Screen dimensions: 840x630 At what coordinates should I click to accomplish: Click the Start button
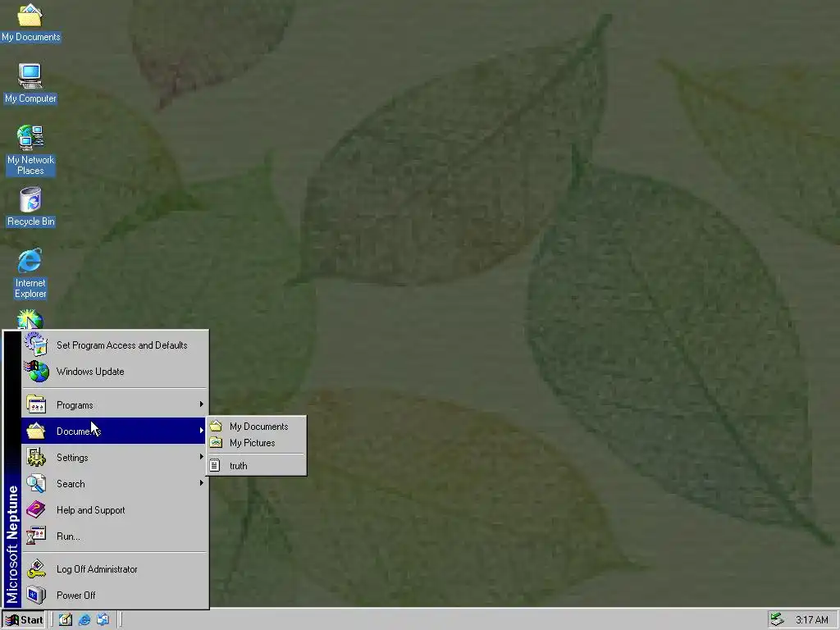click(24, 620)
